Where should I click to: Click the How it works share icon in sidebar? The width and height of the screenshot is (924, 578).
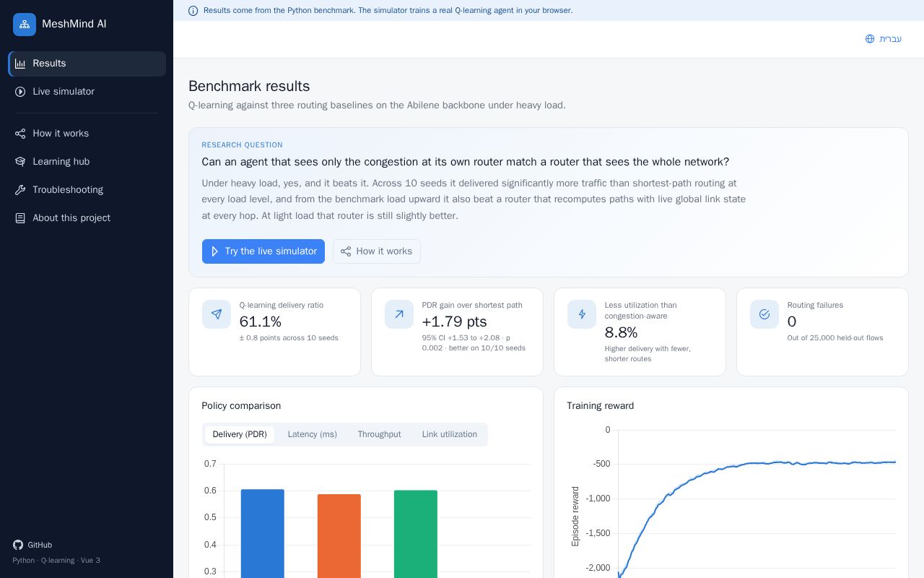pos(20,134)
